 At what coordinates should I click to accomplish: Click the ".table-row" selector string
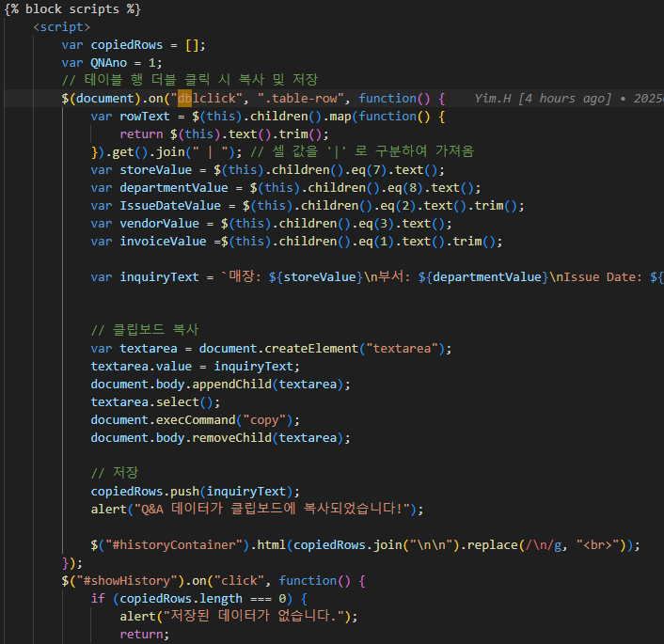[301, 98]
